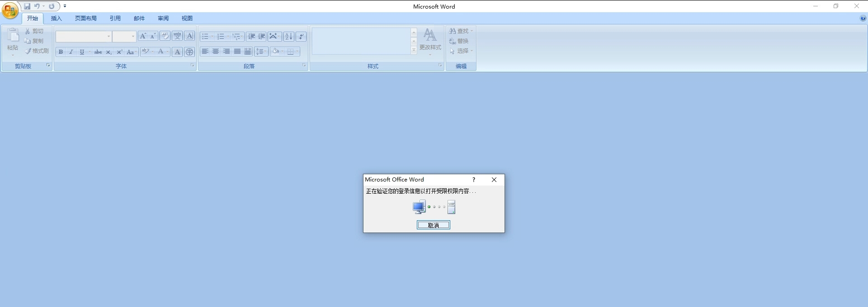The width and height of the screenshot is (868, 307).
Task: Open the Change Case (Aa) dropdown
Action: pos(131,52)
